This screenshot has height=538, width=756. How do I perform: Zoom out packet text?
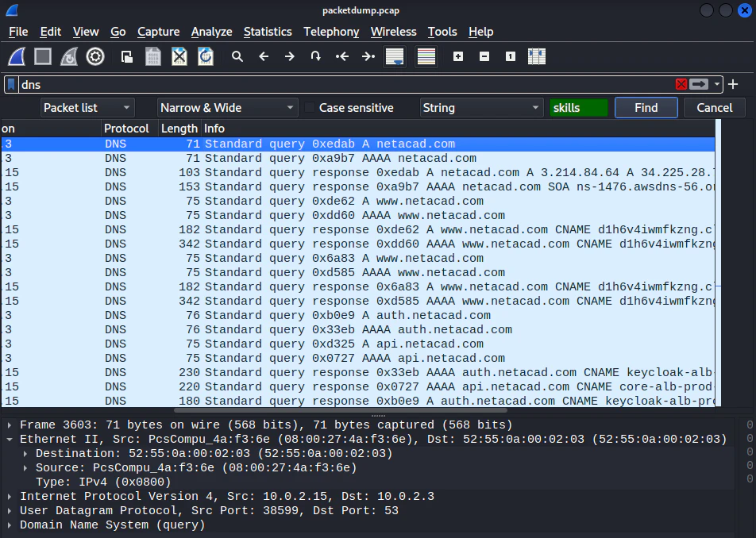tap(484, 57)
